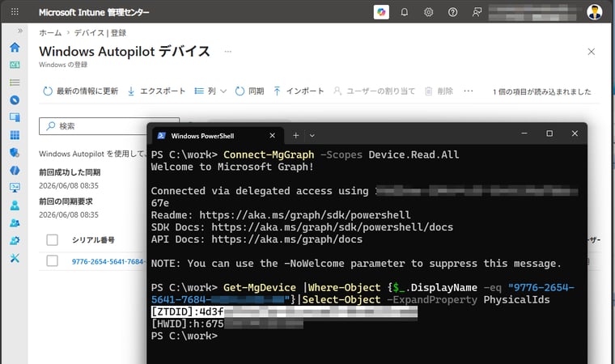Open All services list icon
The height and width of the screenshot is (364, 615).
[x=15, y=83]
